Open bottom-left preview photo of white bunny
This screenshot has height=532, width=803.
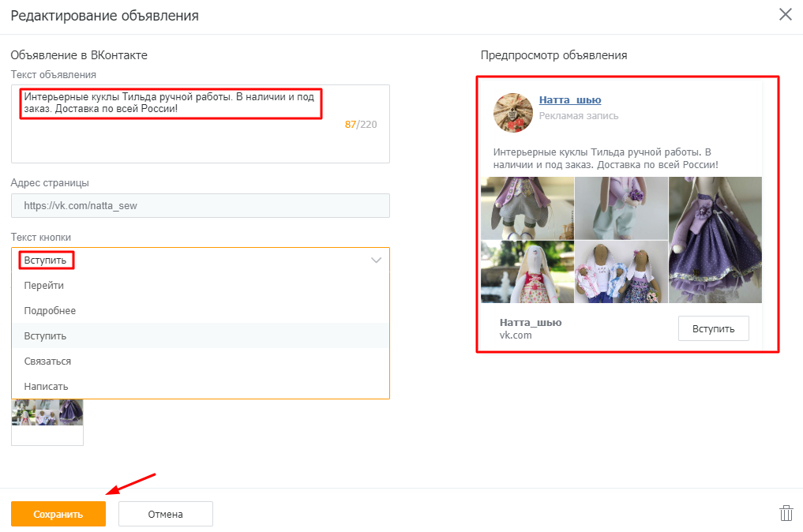[527, 272]
